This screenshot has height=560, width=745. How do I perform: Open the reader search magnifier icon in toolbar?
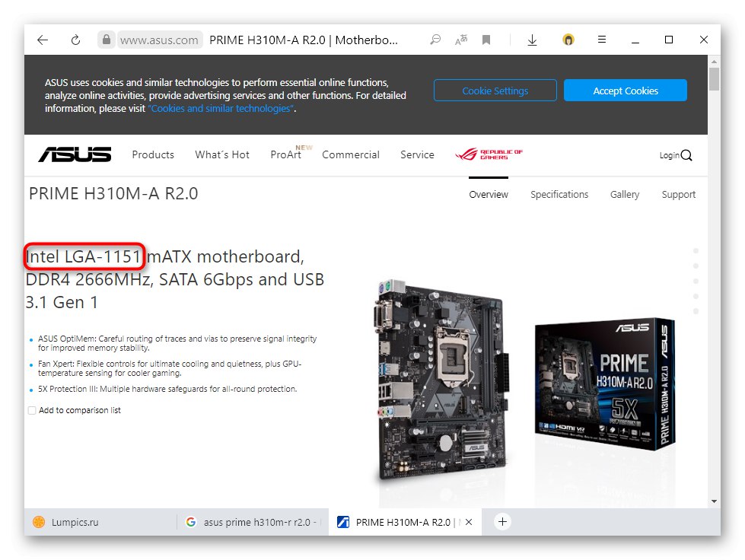click(435, 40)
